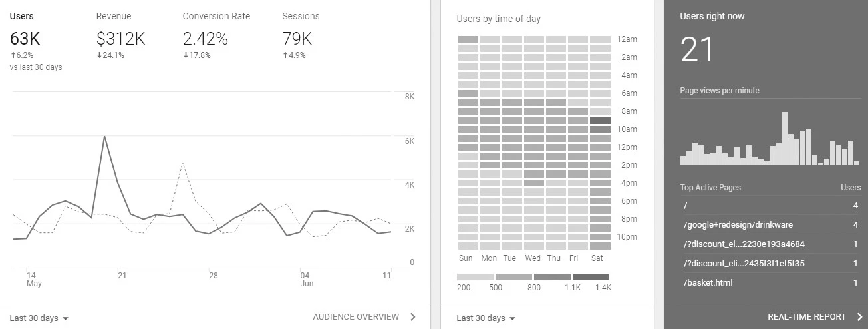
Task: Open Last 30 days dropdown under time-of-day heatmap
Action: click(486, 318)
